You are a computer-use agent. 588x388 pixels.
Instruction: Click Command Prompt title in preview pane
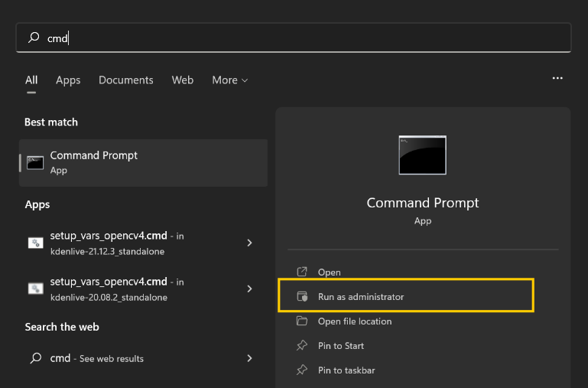click(x=423, y=203)
